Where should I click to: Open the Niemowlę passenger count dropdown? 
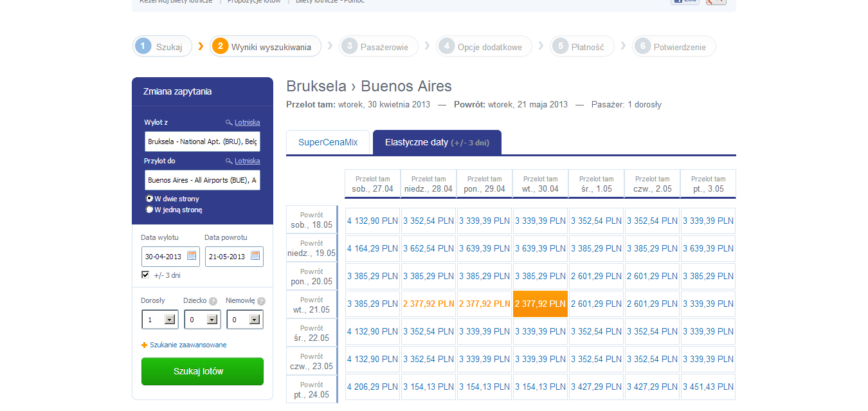click(244, 320)
